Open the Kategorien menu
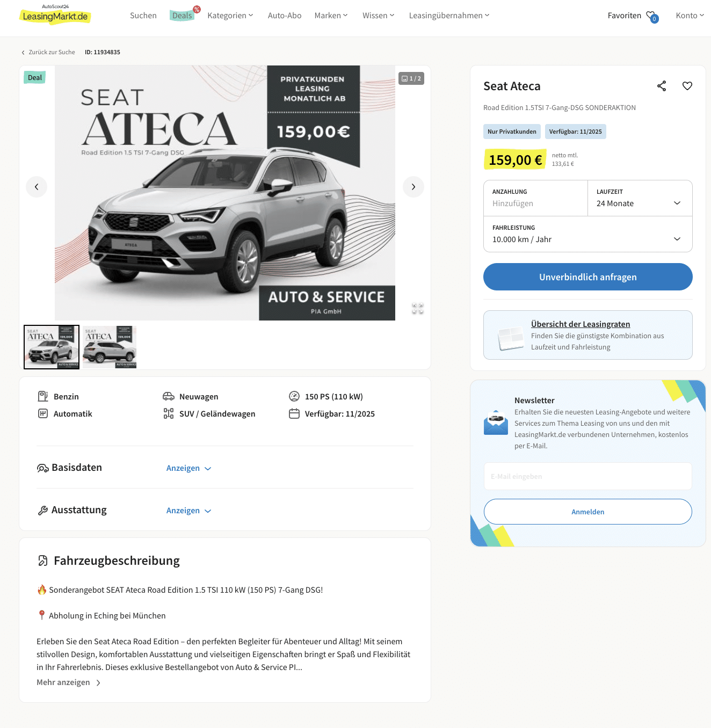The width and height of the screenshot is (711, 728). [x=230, y=16]
